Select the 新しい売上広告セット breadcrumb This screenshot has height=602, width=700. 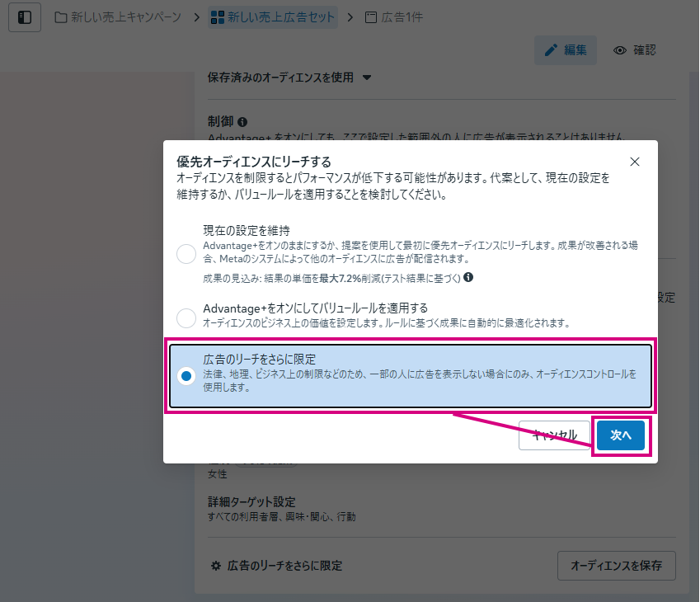(273, 17)
